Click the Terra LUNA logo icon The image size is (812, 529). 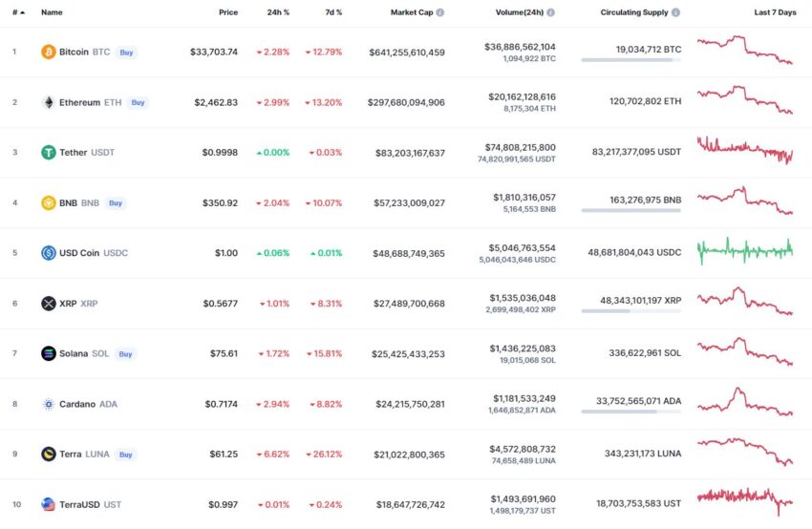[x=48, y=454]
